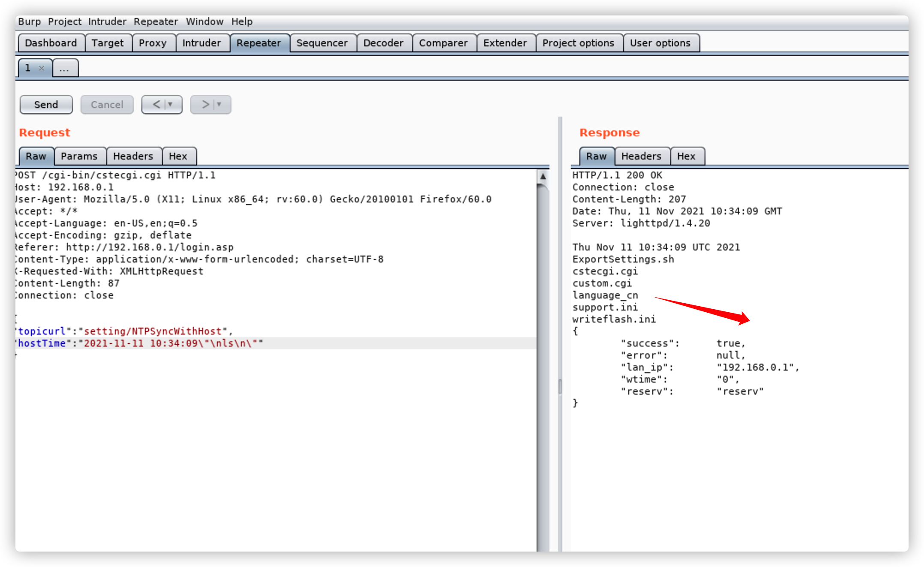Click the forward history arrow
Viewport: 924px width, 567px height.
coord(205,105)
